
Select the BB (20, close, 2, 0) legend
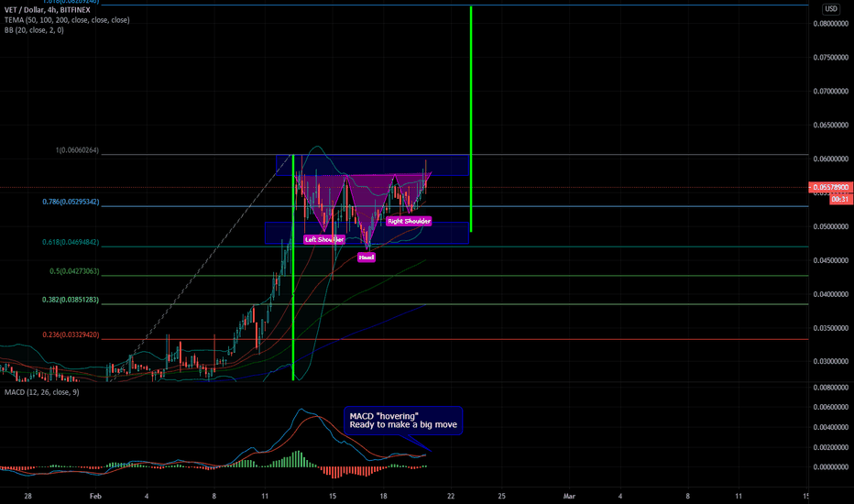click(34, 30)
